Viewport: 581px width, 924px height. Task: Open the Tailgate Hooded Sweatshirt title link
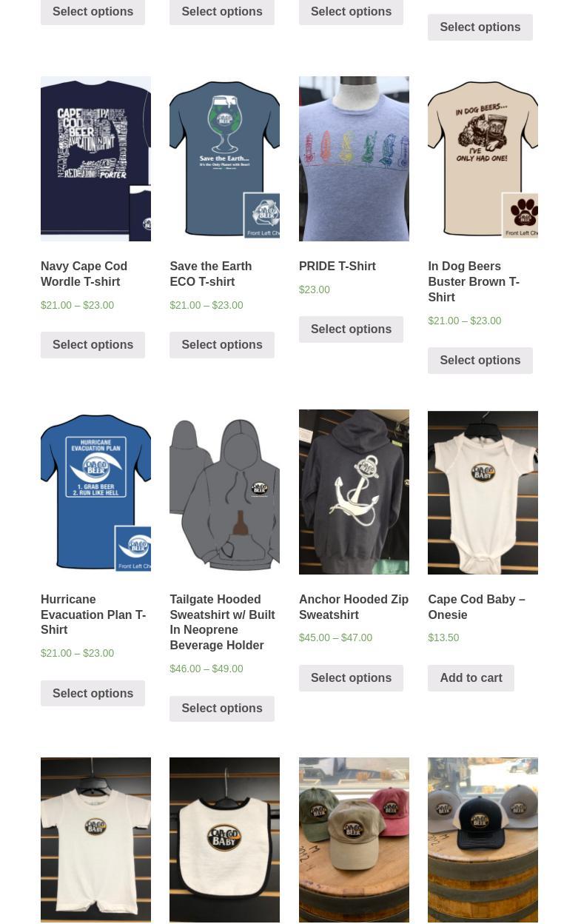pos(222,622)
